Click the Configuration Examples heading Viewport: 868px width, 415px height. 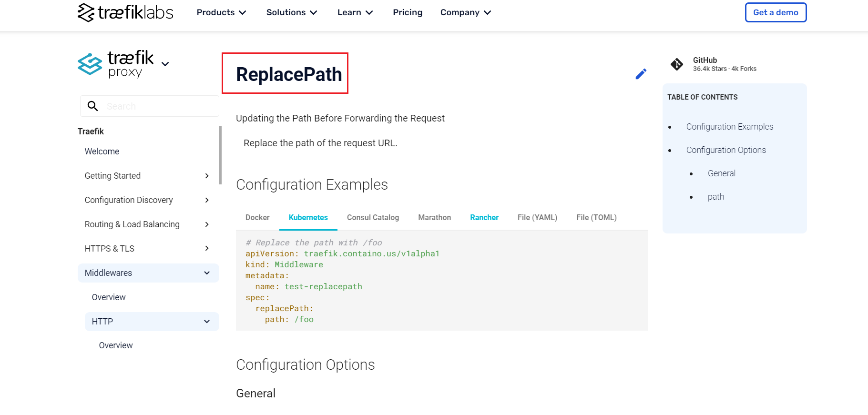click(x=312, y=184)
